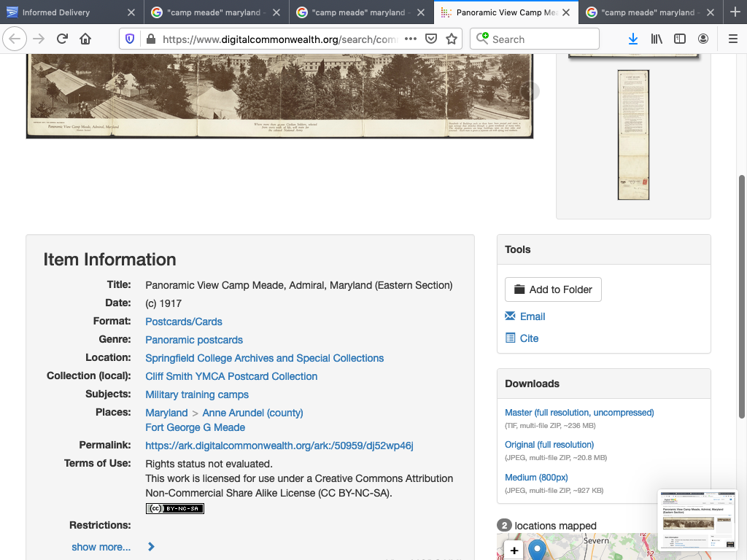Reload the current page
This screenshot has width=747, height=560.
[62, 39]
